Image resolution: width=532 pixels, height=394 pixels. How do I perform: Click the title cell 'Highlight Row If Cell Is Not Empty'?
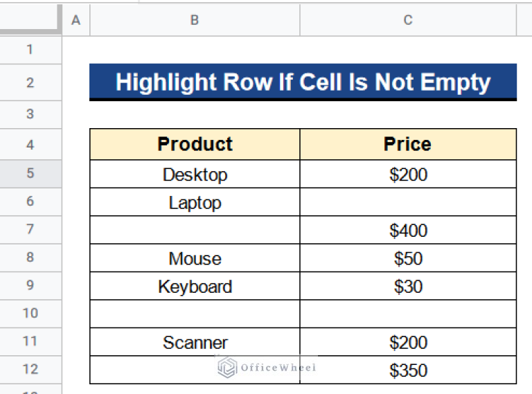[303, 82]
